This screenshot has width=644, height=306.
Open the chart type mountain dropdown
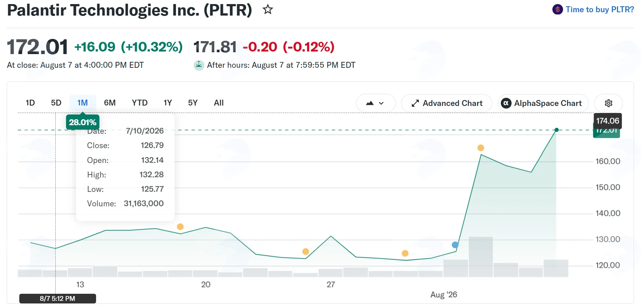376,103
